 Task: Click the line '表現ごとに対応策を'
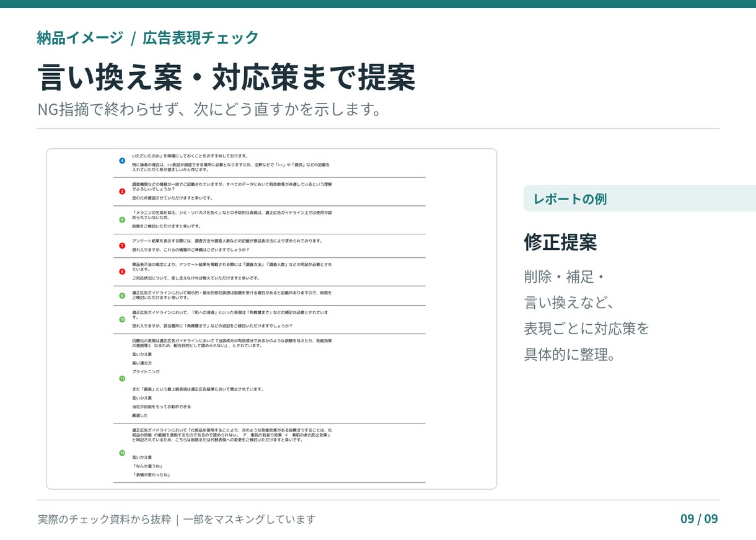coord(586,329)
